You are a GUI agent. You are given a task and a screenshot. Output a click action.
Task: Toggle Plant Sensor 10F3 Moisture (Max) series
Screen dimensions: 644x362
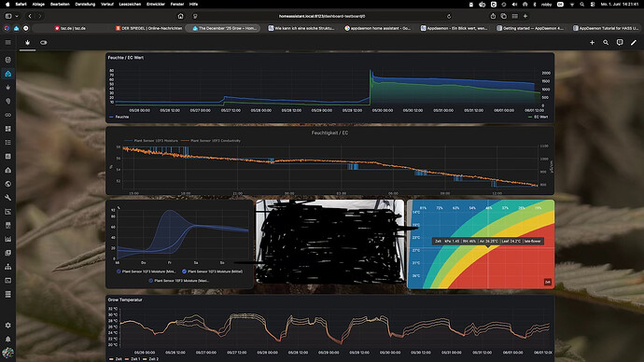pyautogui.click(x=178, y=281)
